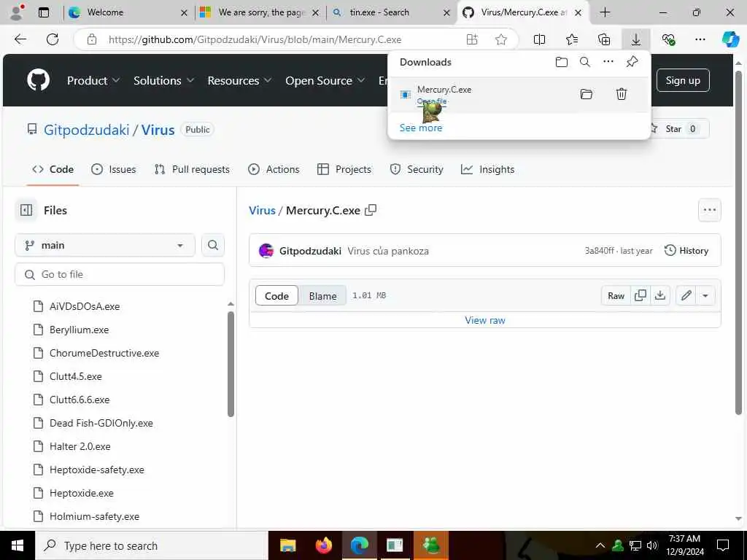Download raw file icon

tap(659, 296)
